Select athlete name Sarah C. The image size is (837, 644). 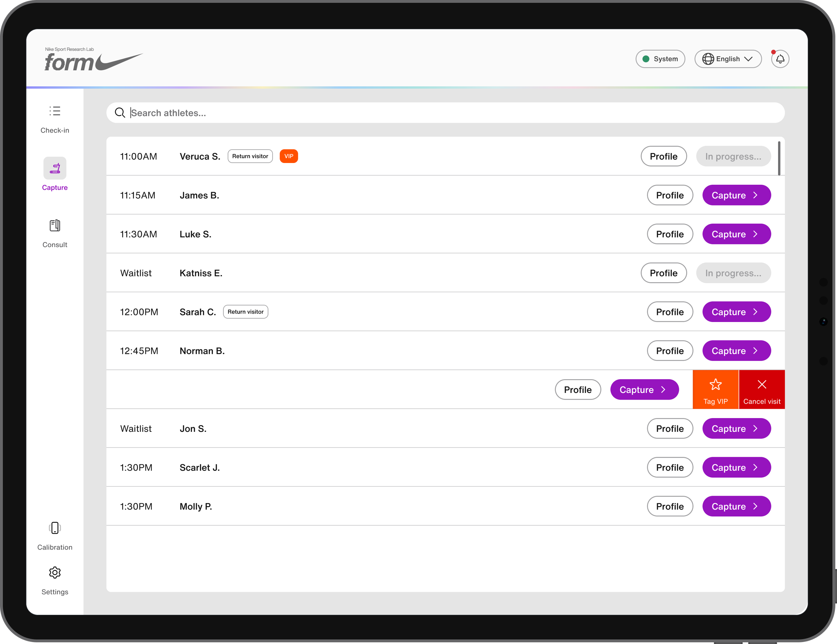pyautogui.click(x=198, y=312)
